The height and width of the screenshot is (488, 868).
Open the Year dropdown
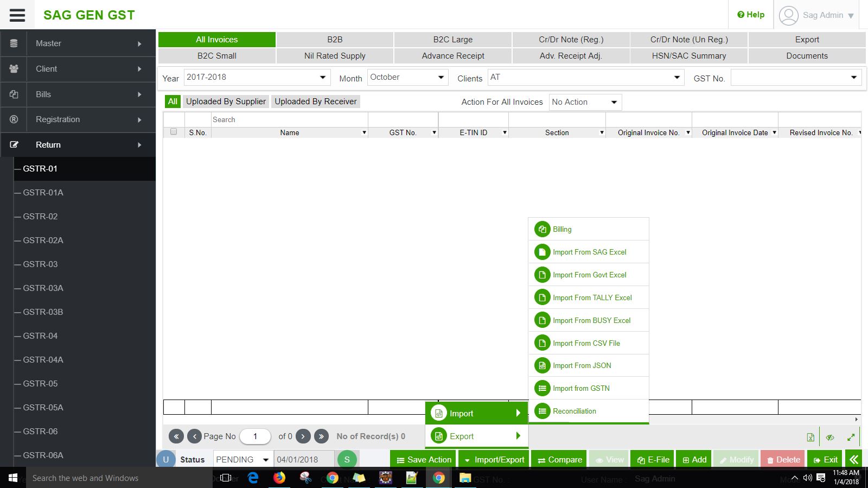(257, 77)
